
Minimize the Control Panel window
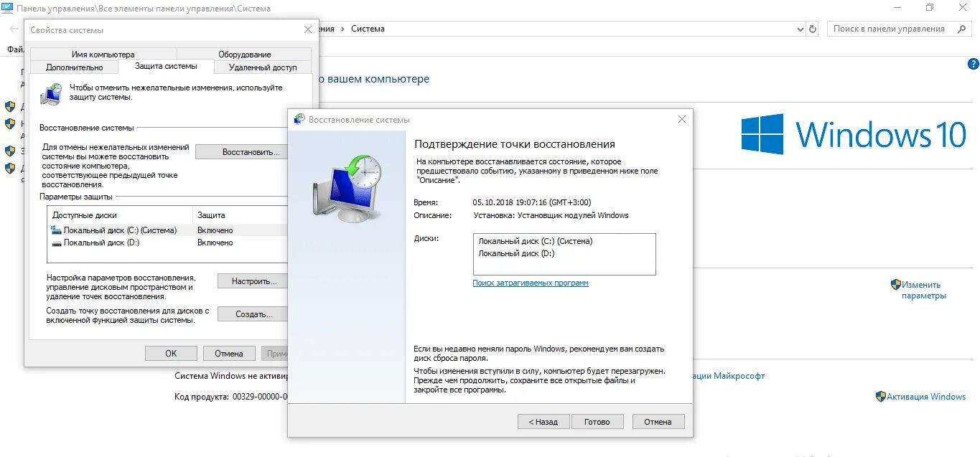click(897, 8)
